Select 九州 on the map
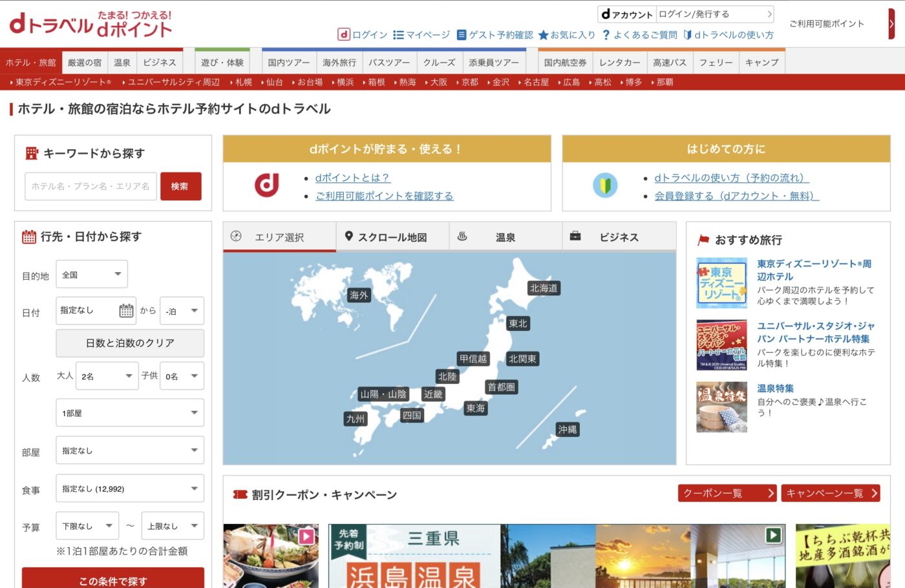 point(356,419)
